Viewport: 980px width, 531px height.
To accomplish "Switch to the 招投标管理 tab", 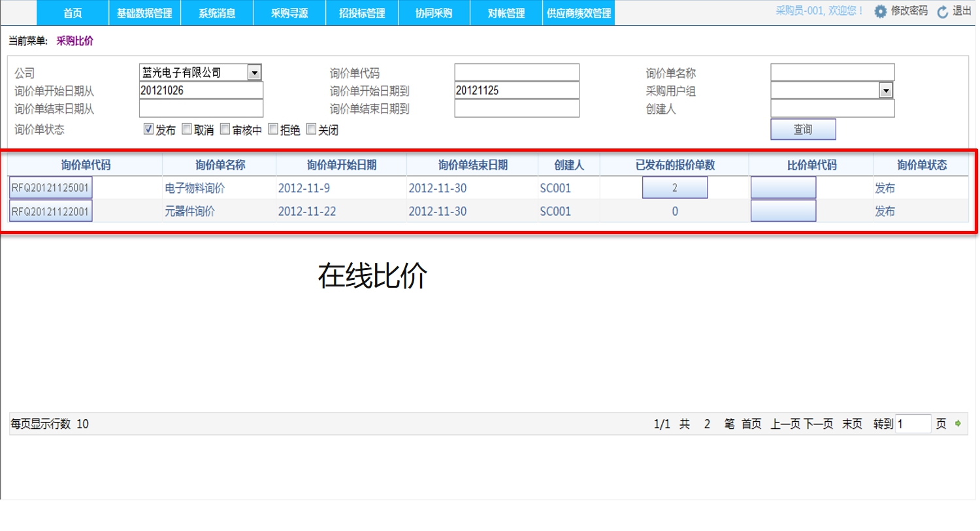I will 361,12.
